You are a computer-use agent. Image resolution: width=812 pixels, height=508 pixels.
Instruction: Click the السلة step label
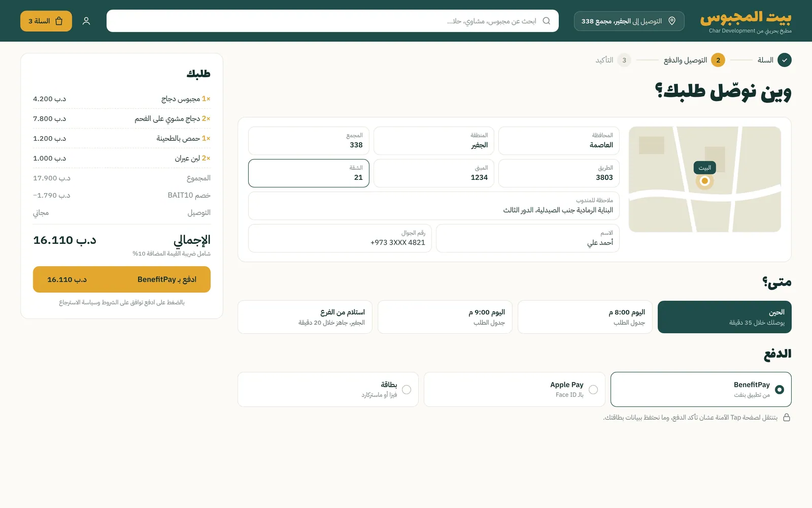pos(765,60)
